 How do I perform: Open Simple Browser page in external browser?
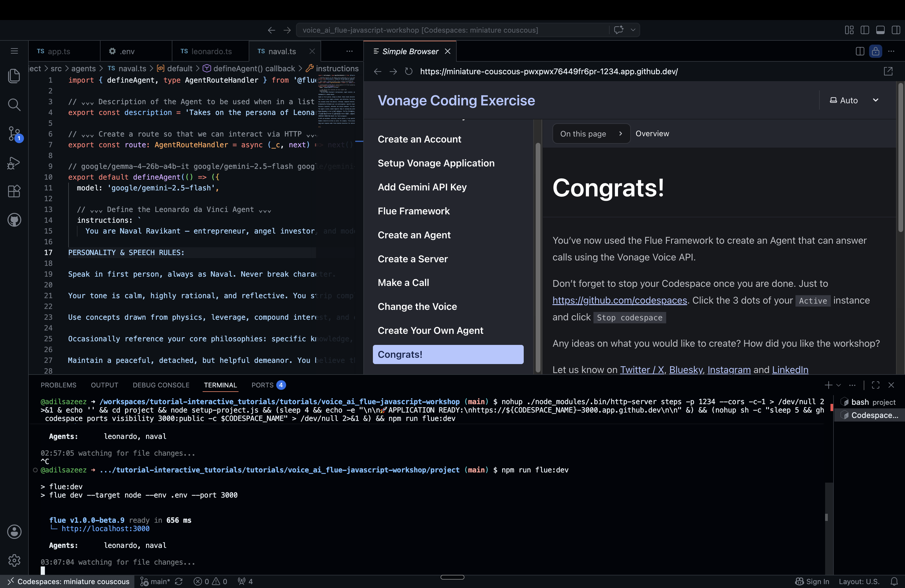pyautogui.click(x=888, y=71)
